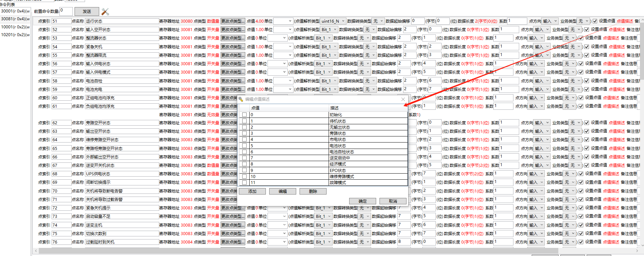The image size is (644, 256).
Task: Select command 10201(r 0x2) in command list
Action: point(15,34)
